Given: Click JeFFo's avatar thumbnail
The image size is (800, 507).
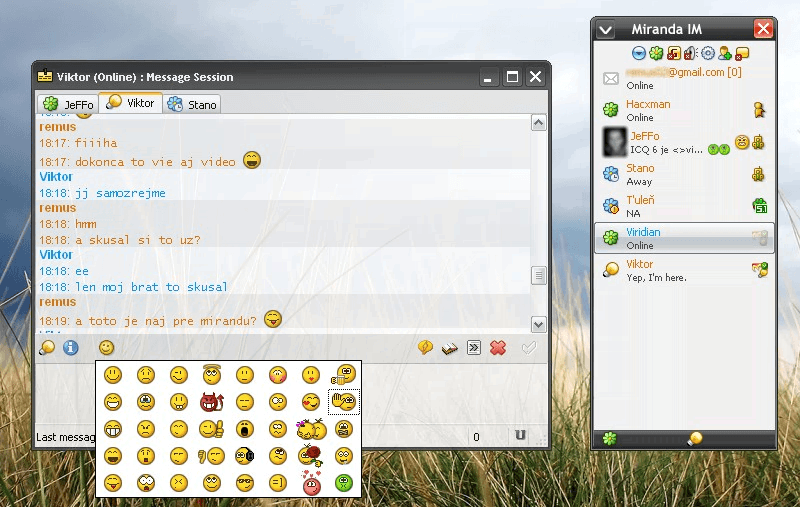Looking at the screenshot, I should [x=615, y=142].
